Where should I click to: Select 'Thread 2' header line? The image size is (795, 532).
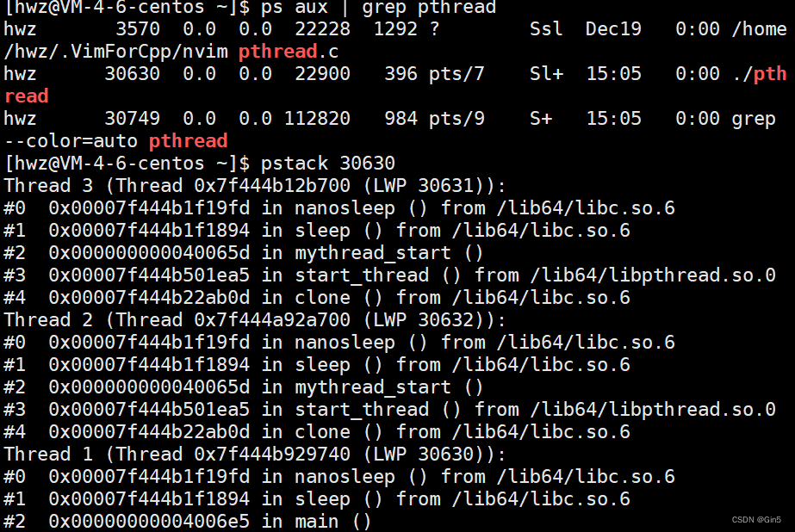255,319
